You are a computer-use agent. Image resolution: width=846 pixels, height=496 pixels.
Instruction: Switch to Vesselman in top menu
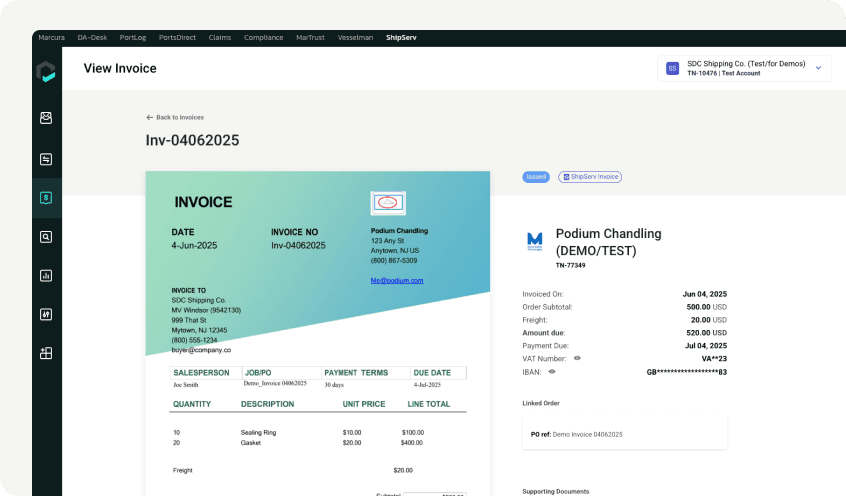pos(355,38)
